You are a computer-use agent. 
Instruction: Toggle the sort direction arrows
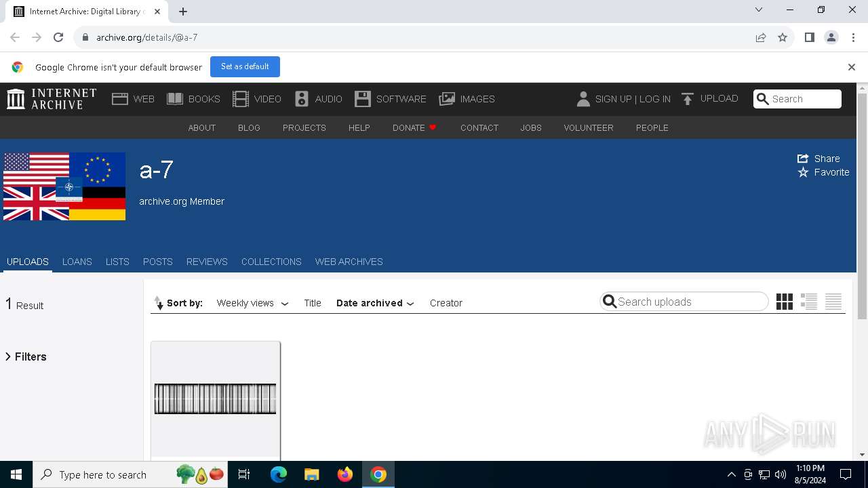(159, 303)
